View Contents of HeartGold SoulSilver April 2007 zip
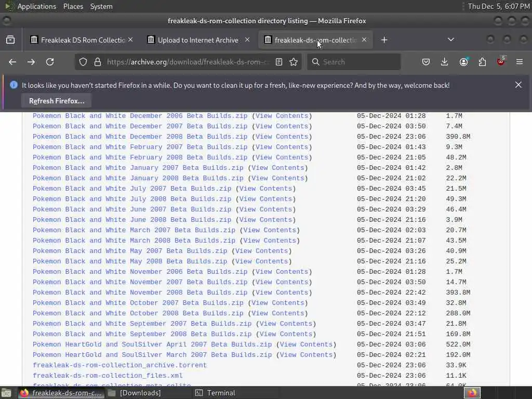This screenshot has height=399, width=532. click(306, 344)
